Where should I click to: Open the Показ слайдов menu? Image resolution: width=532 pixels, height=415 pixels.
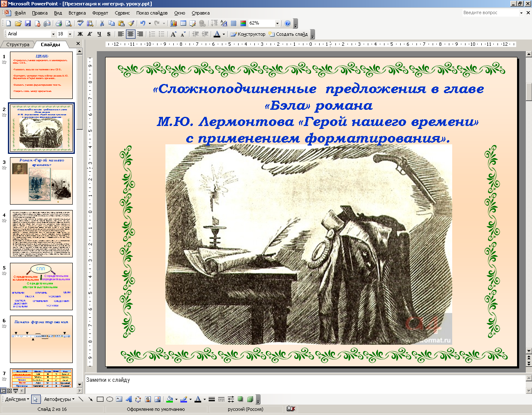point(152,13)
